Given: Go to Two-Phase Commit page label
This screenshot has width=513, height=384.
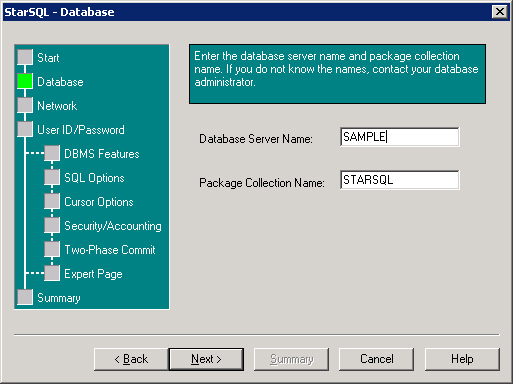Looking at the screenshot, I should pos(110,250).
